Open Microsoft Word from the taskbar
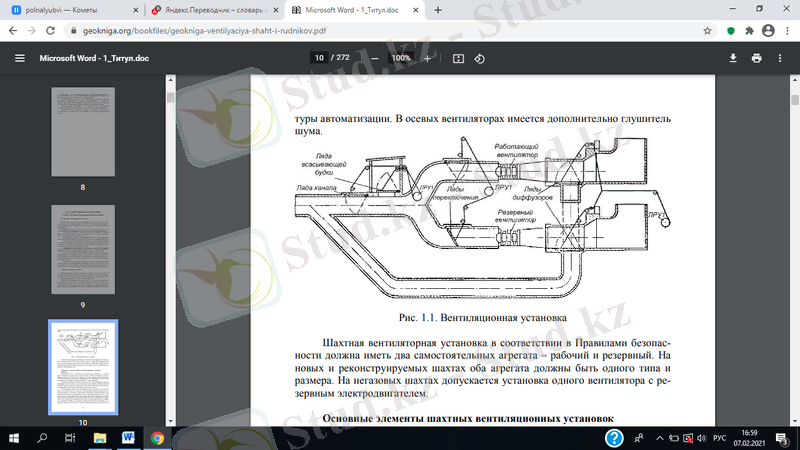800x450 pixels. click(x=130, y=438)
